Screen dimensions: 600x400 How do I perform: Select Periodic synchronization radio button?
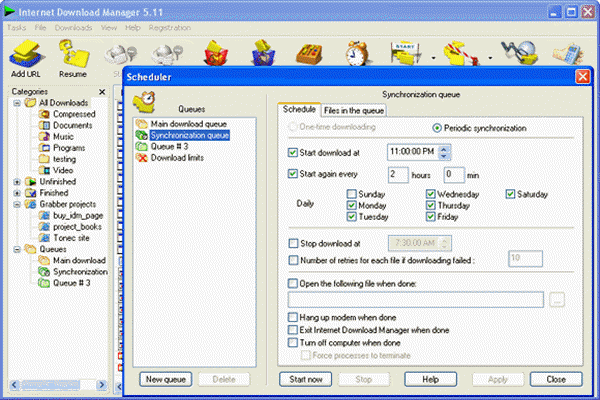coord(437,128)
